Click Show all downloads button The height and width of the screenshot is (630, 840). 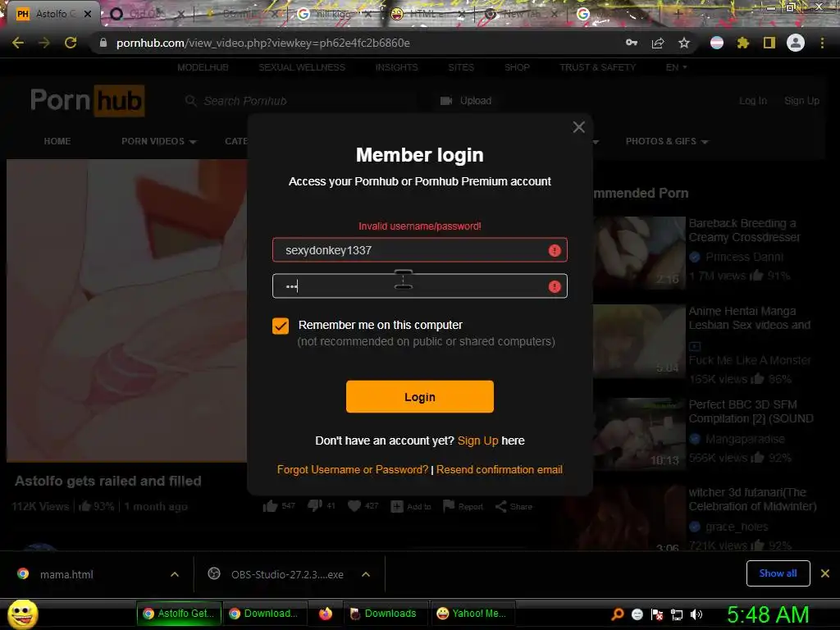pos(778,573)
